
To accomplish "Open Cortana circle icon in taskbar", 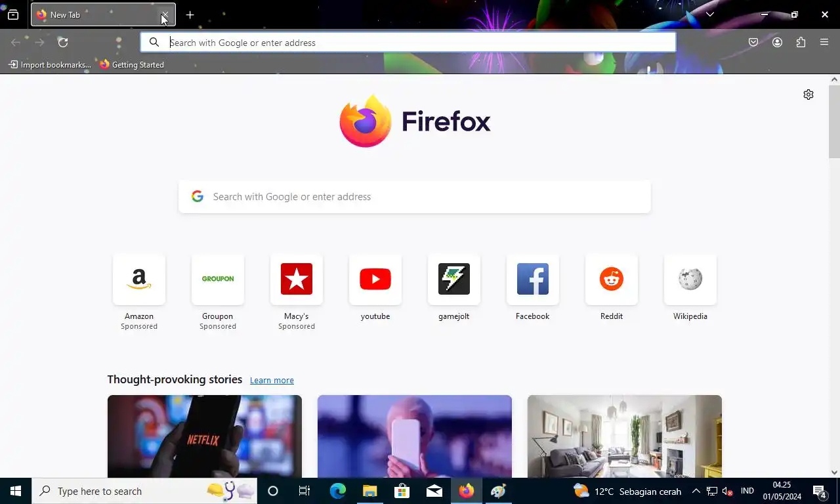I will tap(273, 491).
